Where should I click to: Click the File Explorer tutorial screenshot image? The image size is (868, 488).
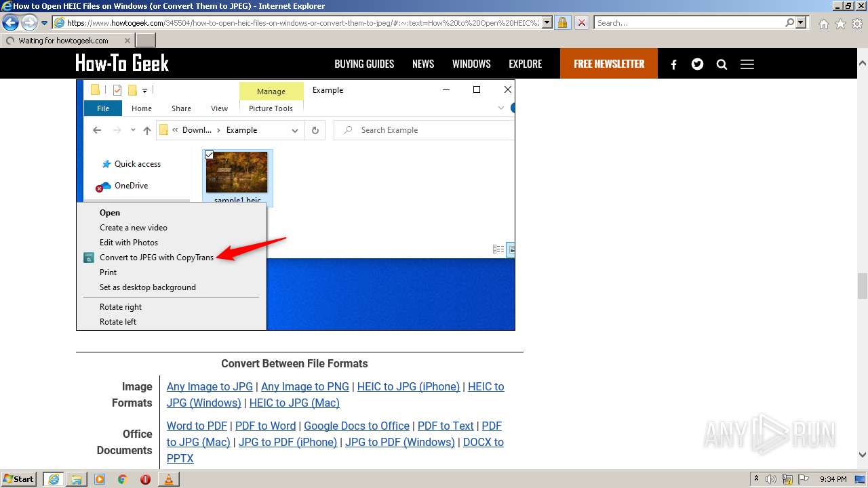coord(296,205)
